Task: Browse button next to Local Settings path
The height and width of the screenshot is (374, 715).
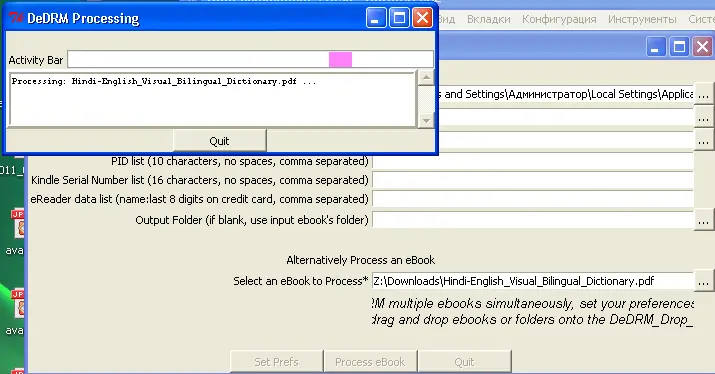Action: click(x=704, y=95)
